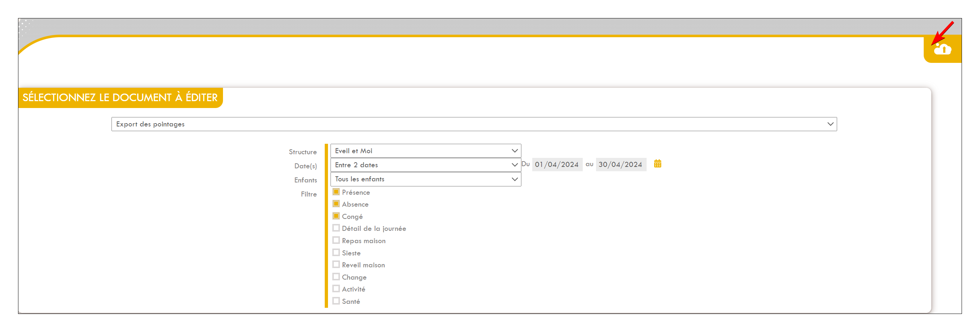Enable the Santé filter checkbox
Image resolution: width=980 pixels, height=332 pixels.
336,301
